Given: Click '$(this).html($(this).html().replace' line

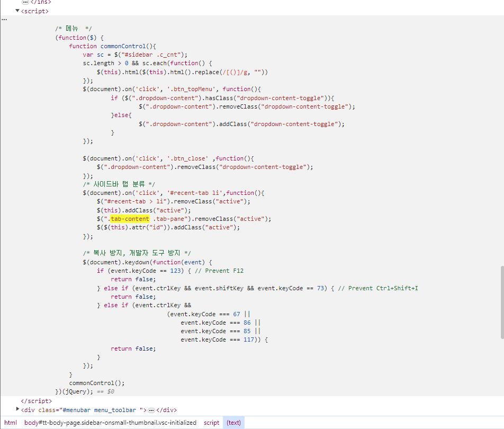Looking at the screenshot, I should tap(182, 72).
